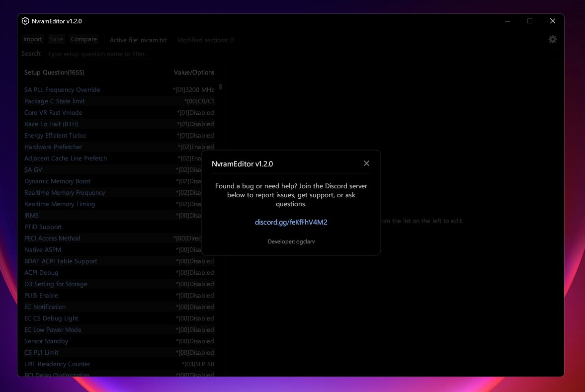This screenshot has width=585, height=392.
Task: Select the Sensor Standby row
Action: coord(119,341)
